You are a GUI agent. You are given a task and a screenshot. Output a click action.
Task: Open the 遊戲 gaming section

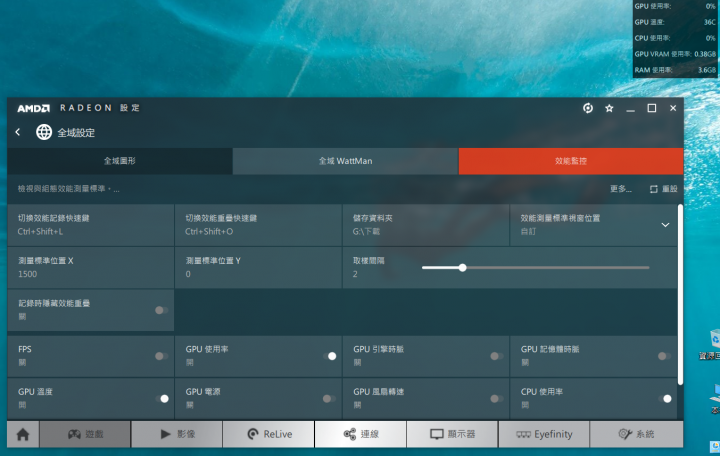click(x=85, y=434)
